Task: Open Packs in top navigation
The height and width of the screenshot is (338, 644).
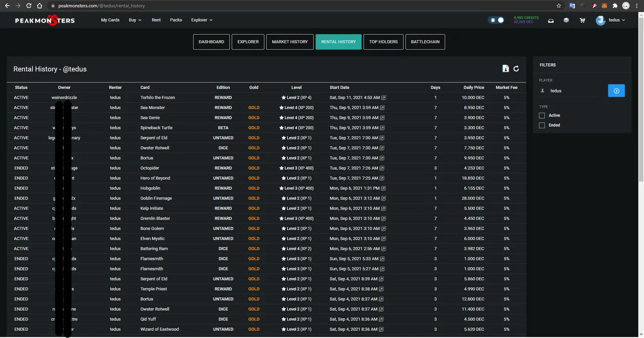Action: (x=176, y=20)
